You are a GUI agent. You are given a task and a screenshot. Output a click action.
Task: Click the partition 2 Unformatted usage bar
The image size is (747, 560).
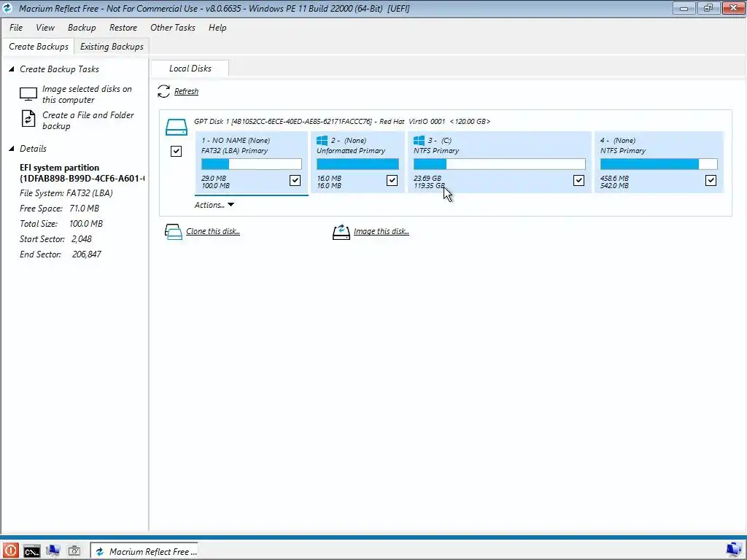[x=357, y=164]
